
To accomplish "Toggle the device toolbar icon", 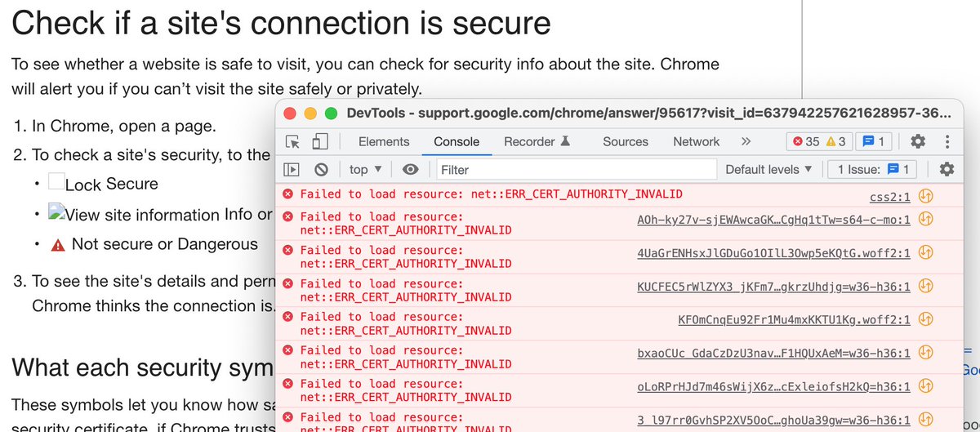I will click(x=321, y=142).
